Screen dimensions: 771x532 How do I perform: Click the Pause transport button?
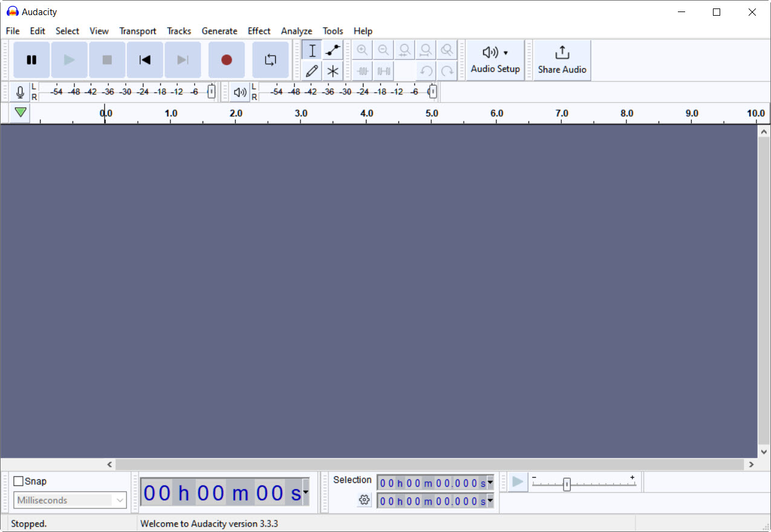pyautogui.click(x=31, y=60)
